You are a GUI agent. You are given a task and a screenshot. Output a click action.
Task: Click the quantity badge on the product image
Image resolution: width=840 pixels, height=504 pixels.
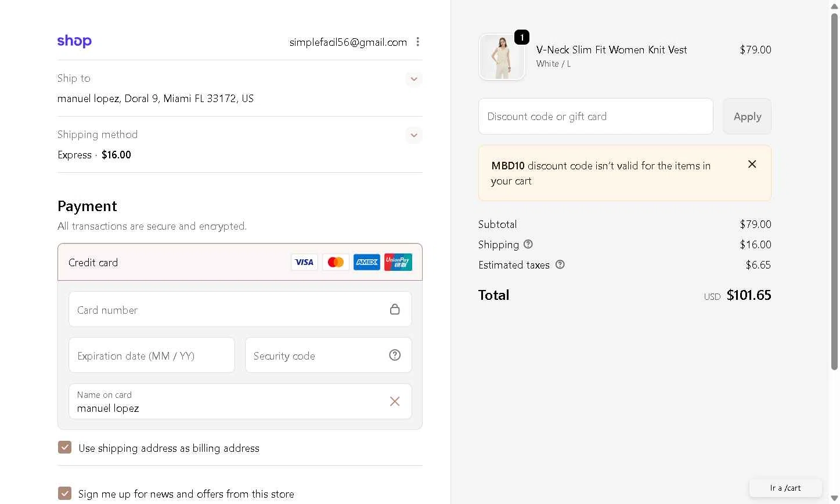pyautogui.click(x=522, y=37)
